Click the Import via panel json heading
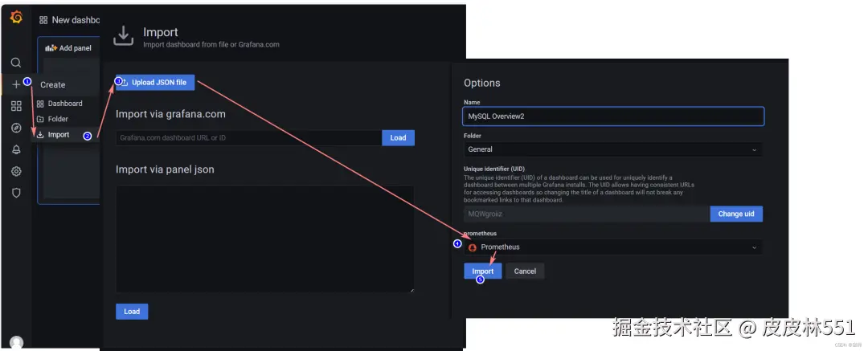This screenshot has width=868, height=351. (165, 169)
